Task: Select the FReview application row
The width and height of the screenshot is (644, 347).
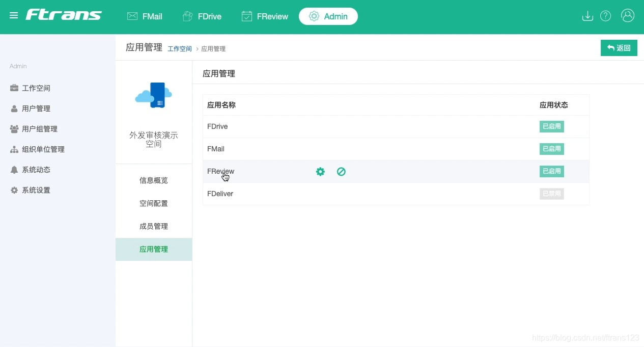Action: coord(396,171)
